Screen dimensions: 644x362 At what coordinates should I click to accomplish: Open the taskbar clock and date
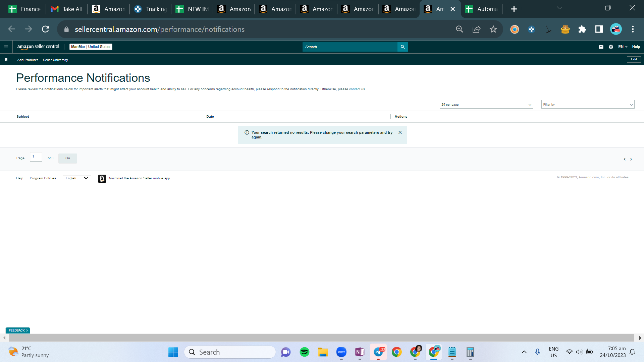(x=613, y=352)
